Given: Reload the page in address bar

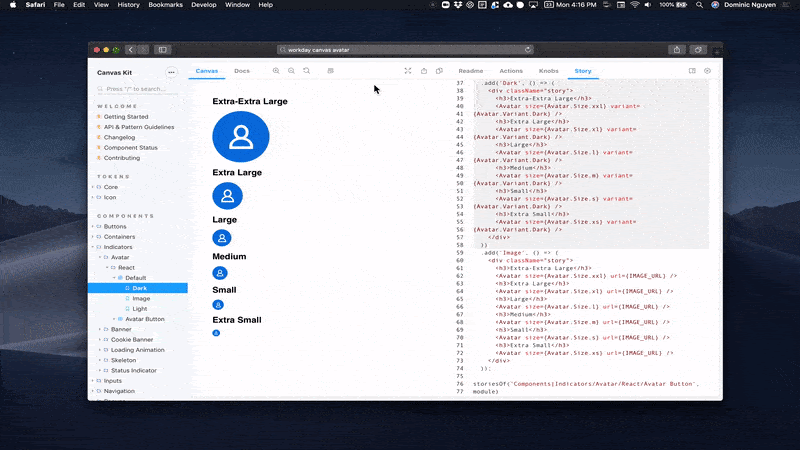Looking at the screenshot, I should coord(528,49).
